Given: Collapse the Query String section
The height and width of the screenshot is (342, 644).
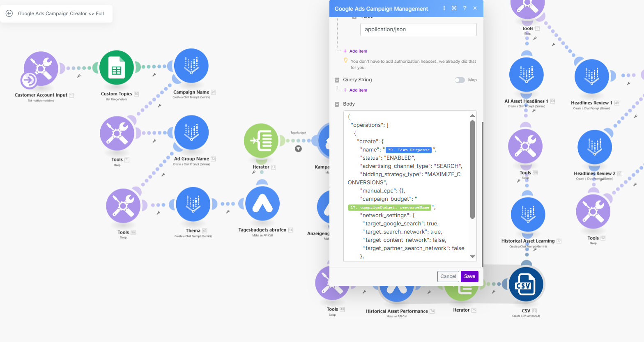Looking at the screenshot, I should [337, 80].
